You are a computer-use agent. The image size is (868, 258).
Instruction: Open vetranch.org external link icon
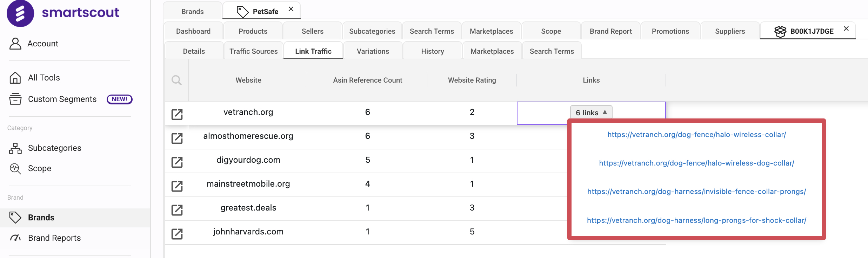click(177, 114)
